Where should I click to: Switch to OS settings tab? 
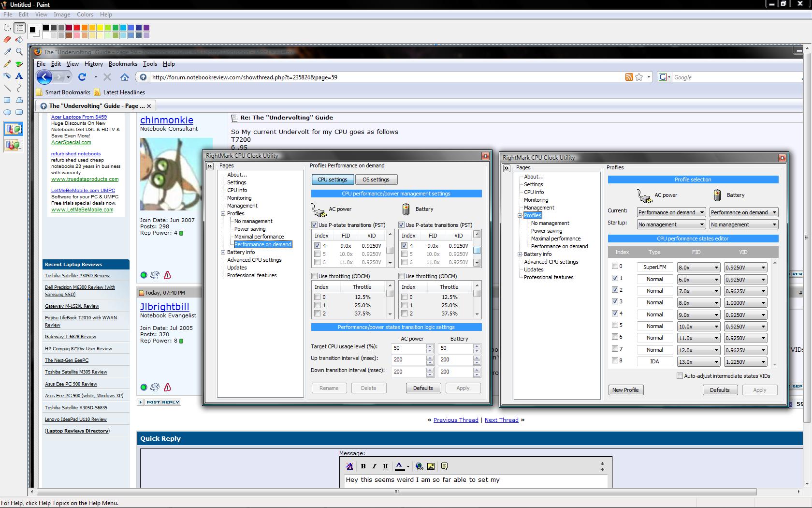376,179
